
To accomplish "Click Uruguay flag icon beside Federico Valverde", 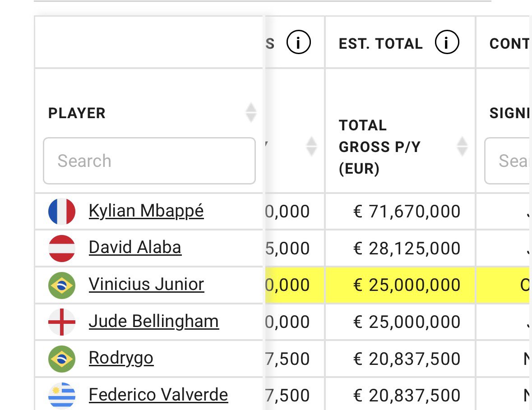I will (x=62, y=396).
